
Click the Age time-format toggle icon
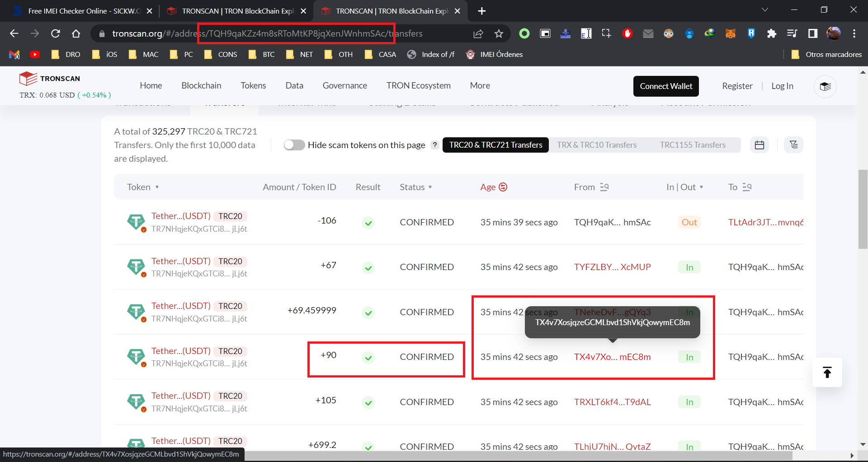point(503,187)
